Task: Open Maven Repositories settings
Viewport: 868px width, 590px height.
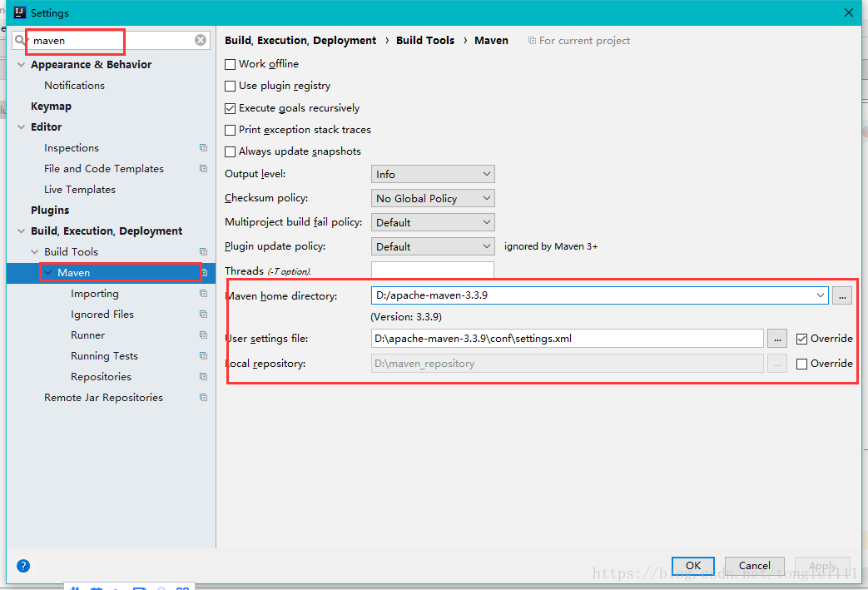Action: click(101, 376)
